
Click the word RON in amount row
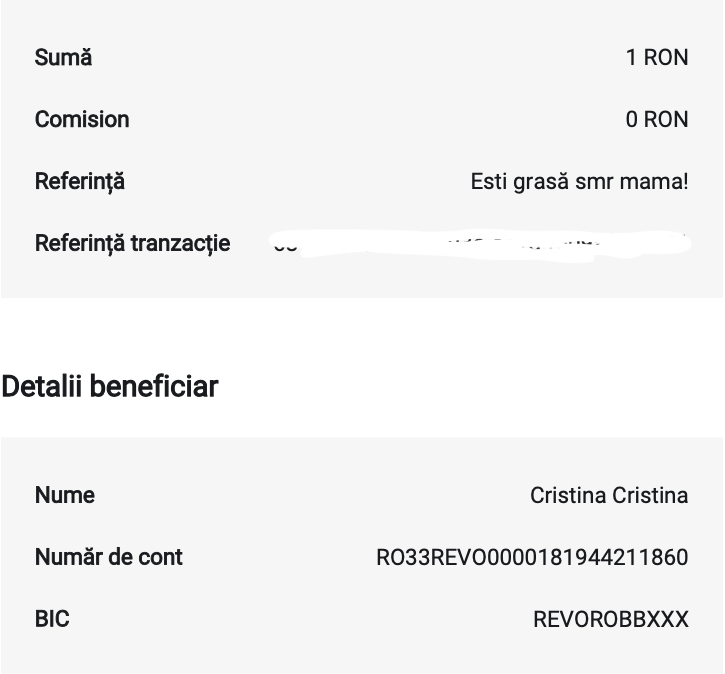click(666, 58)
